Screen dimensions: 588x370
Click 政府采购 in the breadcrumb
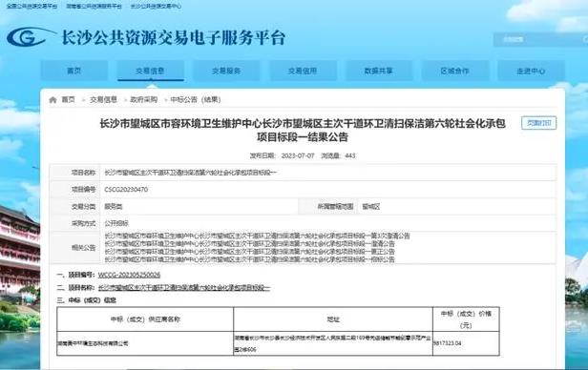(143, 99)
